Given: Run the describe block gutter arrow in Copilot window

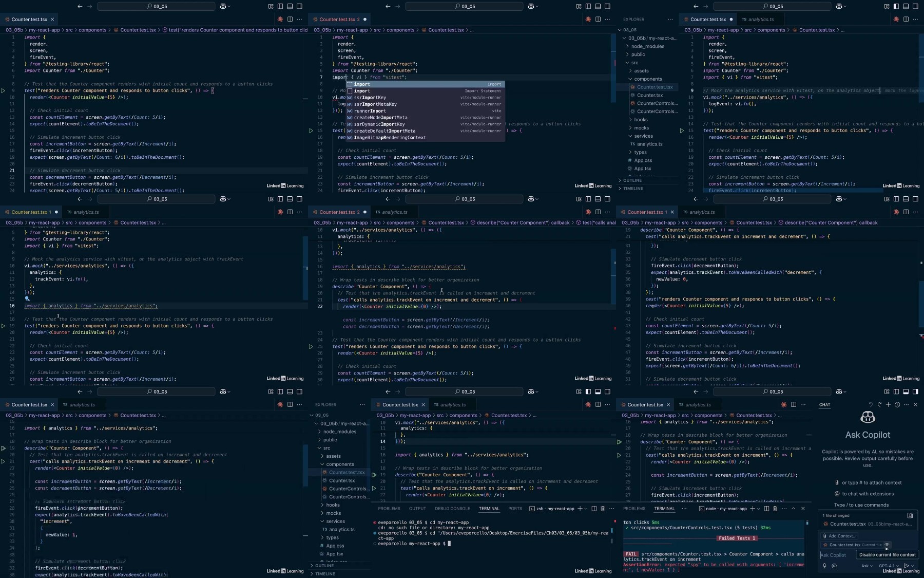Looking at the screenshot, I should pyautogui.click(x=619, y=442).
